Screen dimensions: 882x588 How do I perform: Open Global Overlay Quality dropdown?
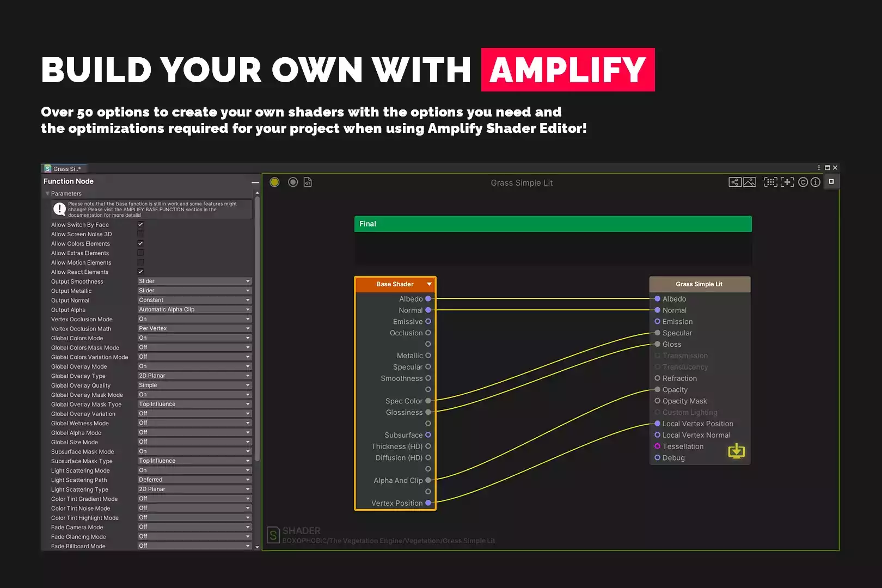pos(194,385)
